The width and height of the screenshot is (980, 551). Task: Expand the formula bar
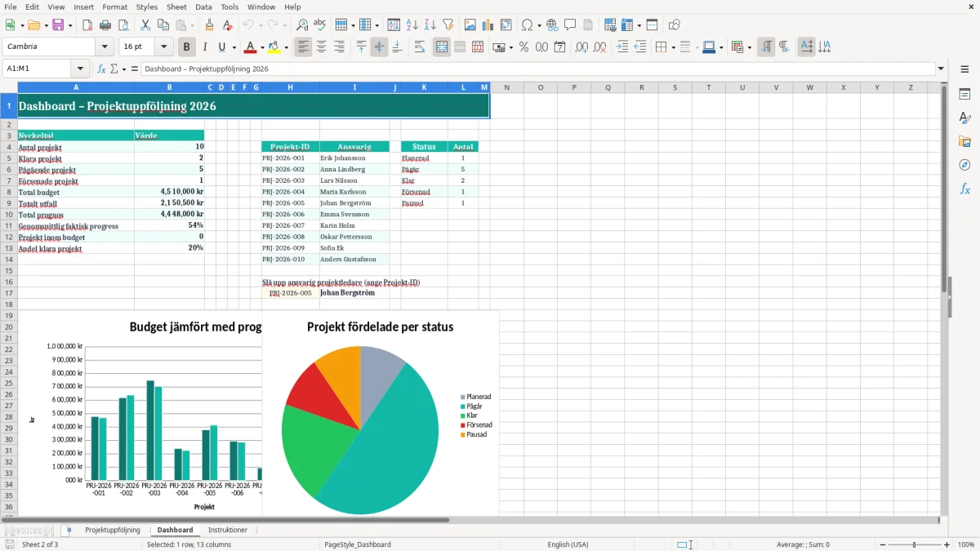941,69
